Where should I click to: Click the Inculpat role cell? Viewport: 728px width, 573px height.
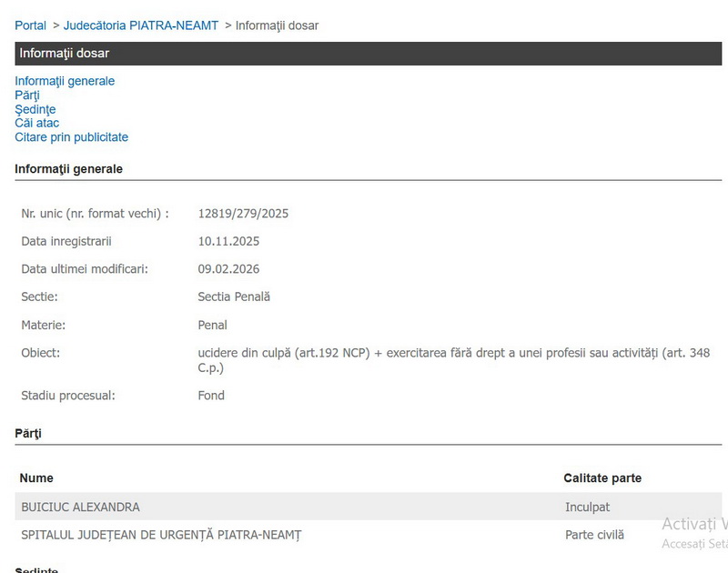(587, 508)
